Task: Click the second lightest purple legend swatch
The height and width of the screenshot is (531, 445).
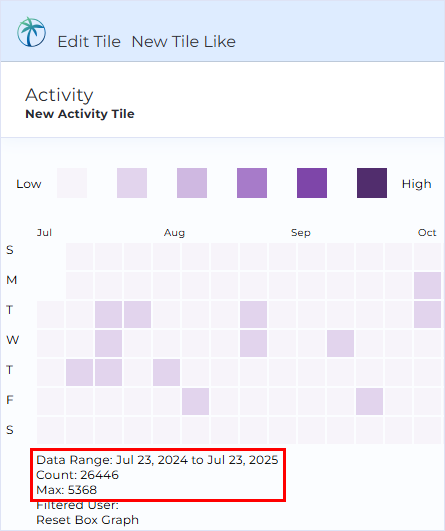Action: [x=132, y=183]
